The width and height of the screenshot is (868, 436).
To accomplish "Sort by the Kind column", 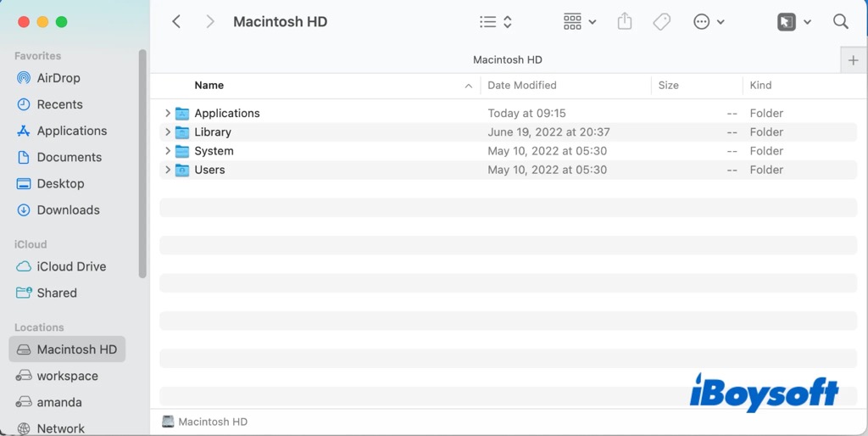I will tap(760, 86).
